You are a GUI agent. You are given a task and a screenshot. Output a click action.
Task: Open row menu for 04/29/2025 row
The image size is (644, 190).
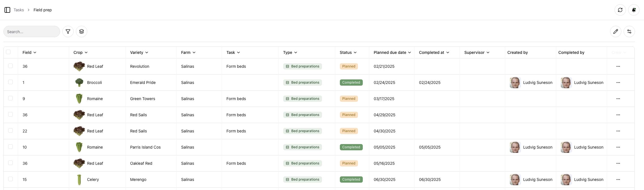pyautogui.click(x=618, y=115)
